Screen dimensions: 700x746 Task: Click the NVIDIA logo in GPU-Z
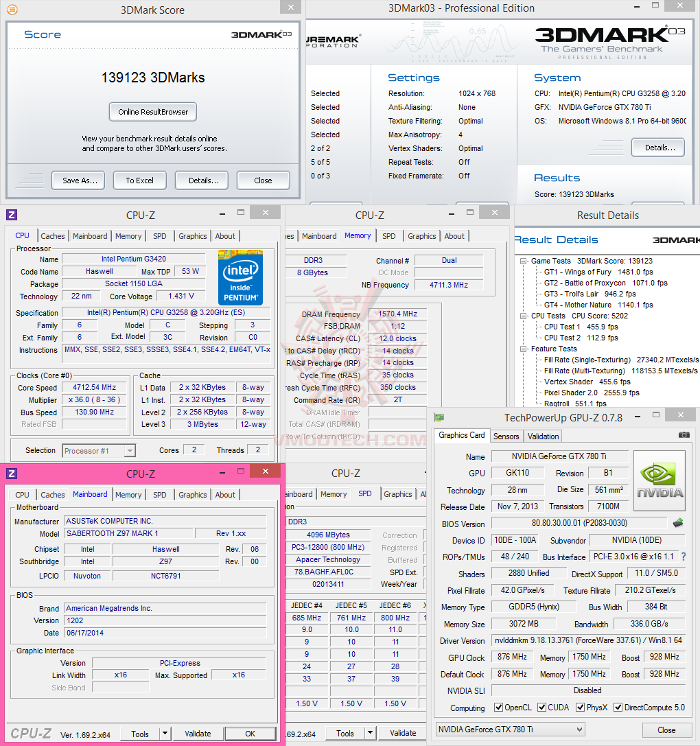click(x=660, y=481)
